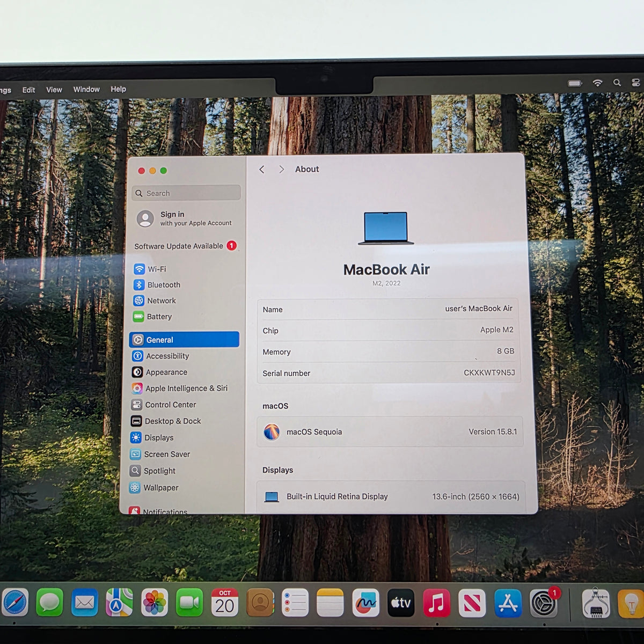Go forward with the right chevron
The image size is (644, 644).
coord(281,170)
